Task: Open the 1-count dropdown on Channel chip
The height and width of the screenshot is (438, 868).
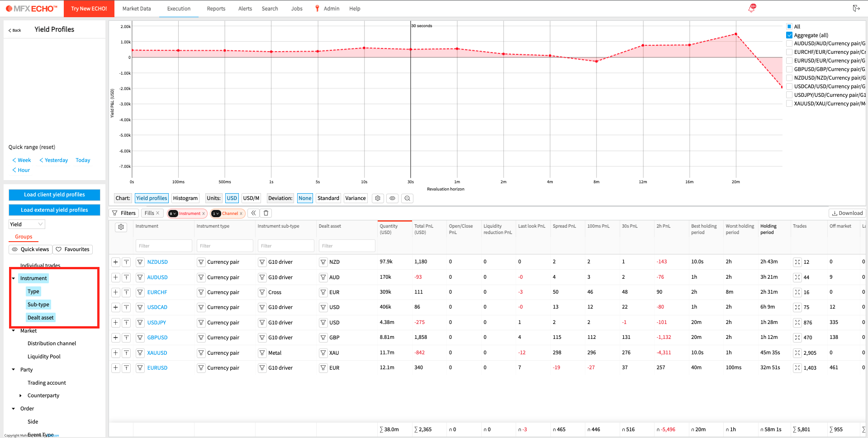Action: [x=216, y=214]
